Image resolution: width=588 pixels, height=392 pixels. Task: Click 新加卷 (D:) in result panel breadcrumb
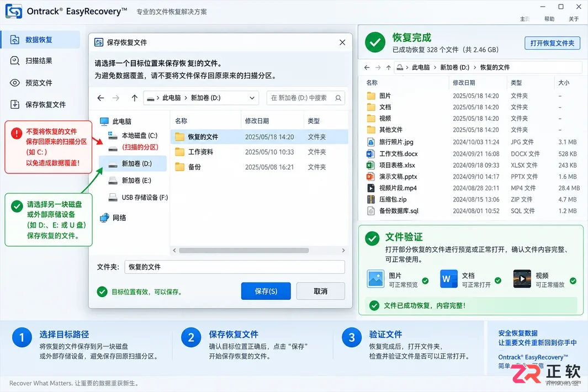(x=454, y=67)
